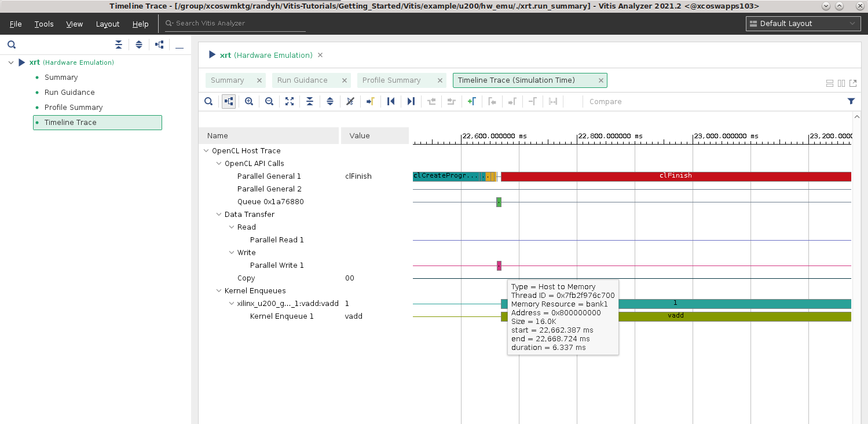Click the Search Vitis Analyzer input field
The width and height of the screenshot is (868, 424).
point(235,23)
